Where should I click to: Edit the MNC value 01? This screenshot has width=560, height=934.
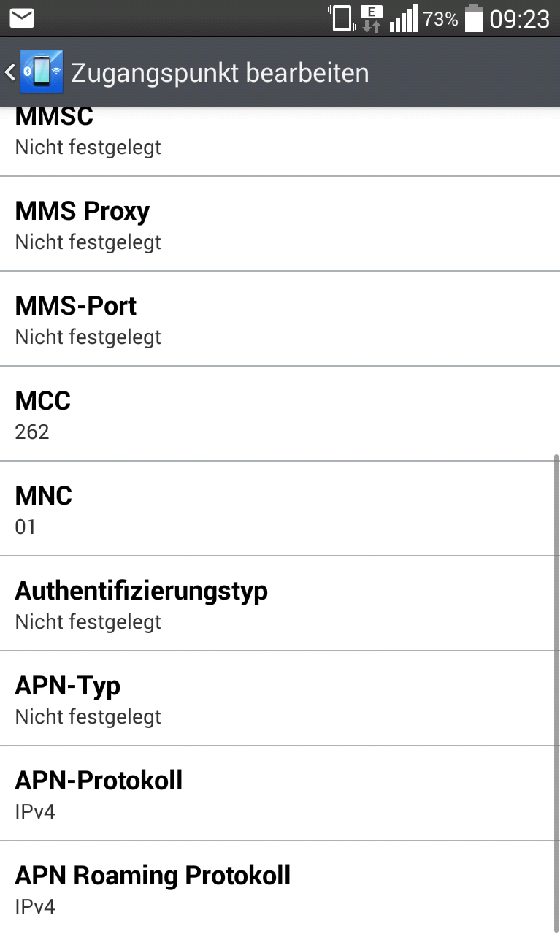coord(280,509)
